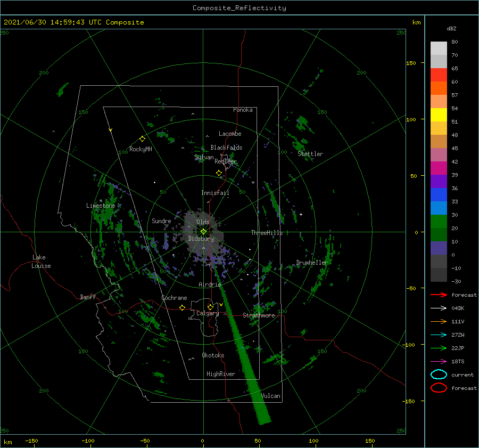This screenshot has width=479, height=448.
Task: Click the red forecast ellipse icon
Action: pos(439,388)
